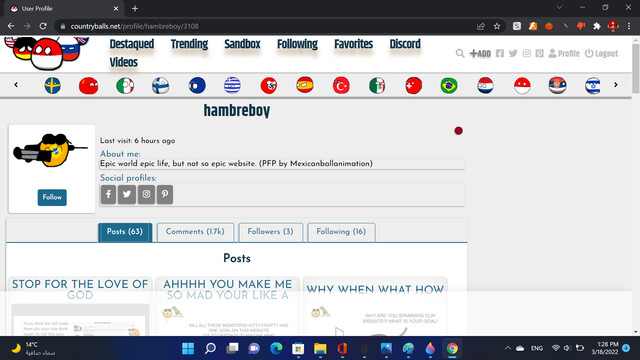Click the dark red status dot

point(458,131)
